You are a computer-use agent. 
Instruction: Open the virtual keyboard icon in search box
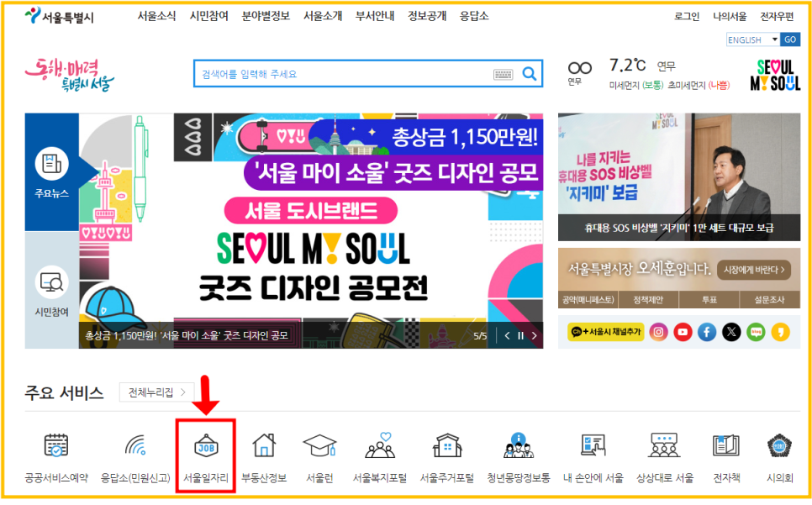(x=503, y=75)
